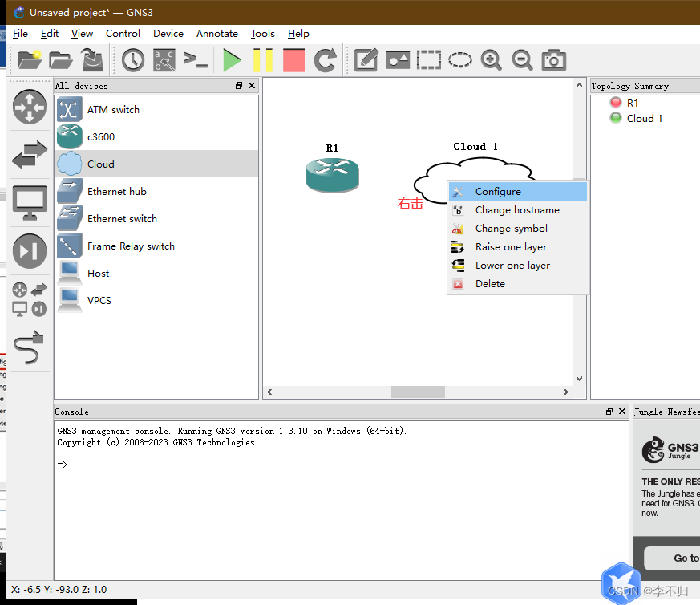The width and height of the screenshot is (700, 605).
Task: Choose Change symbol from context menu
Action: (518, 229)
